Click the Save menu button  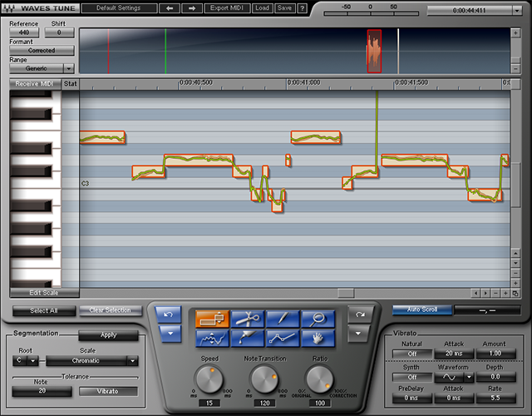pyautogui.click(x=284, y=8)
